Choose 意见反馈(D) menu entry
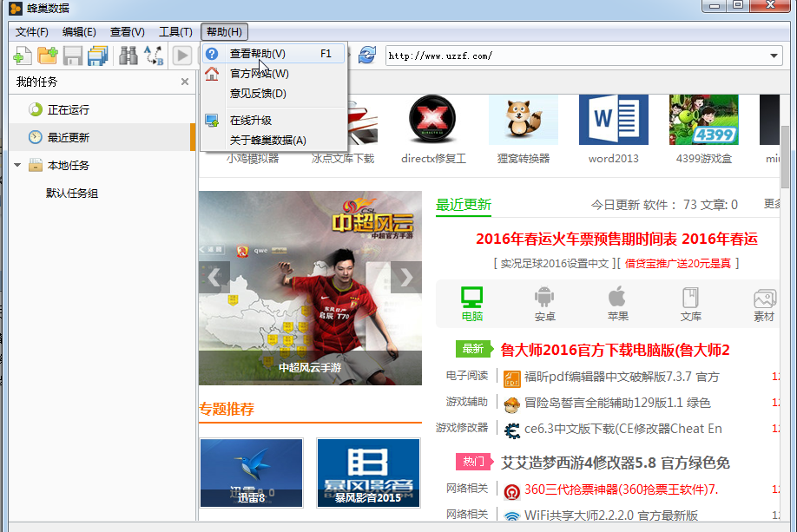Image resolution: width=797 pixels, height=532 pixels. pyautogui.click(x=274, y=94)
